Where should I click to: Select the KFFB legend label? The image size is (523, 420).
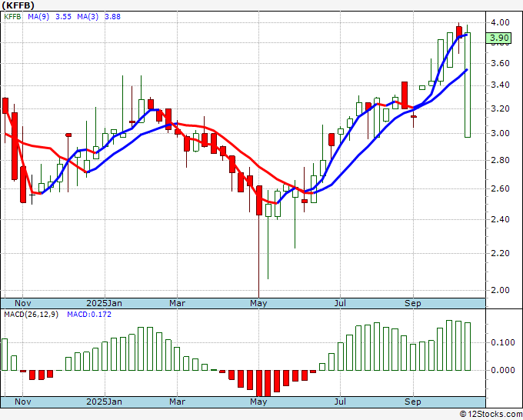coord(12,17)
